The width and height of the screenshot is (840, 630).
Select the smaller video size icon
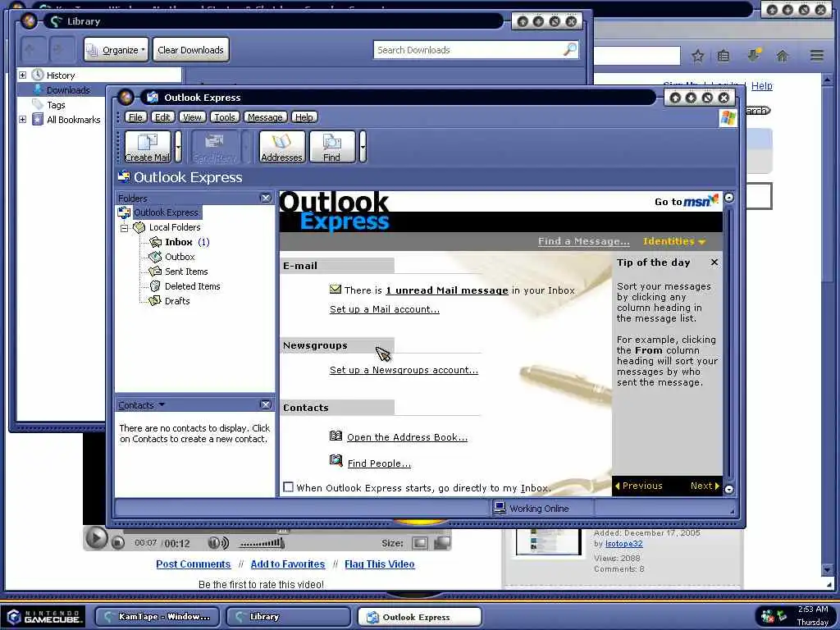(x=420, y=543)
